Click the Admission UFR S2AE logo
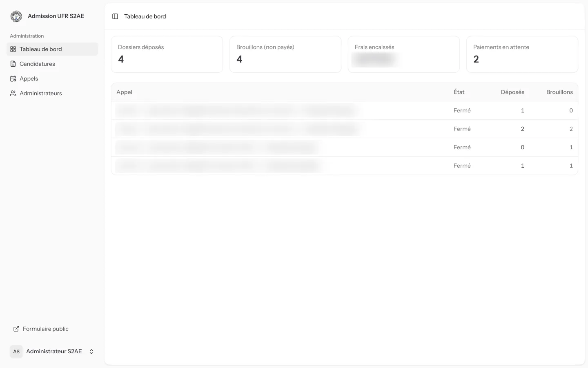588x368 pixels. pyautogui.click(x=16, y=16)
